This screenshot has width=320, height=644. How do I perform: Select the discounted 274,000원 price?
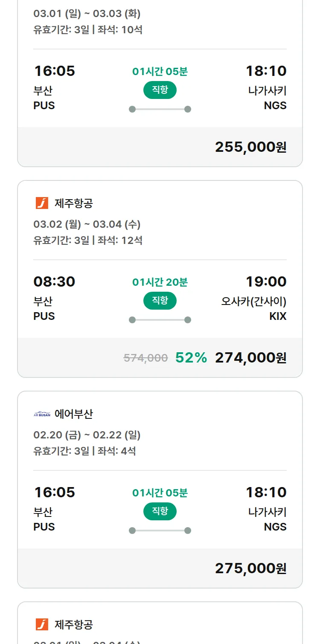[250, 358]
